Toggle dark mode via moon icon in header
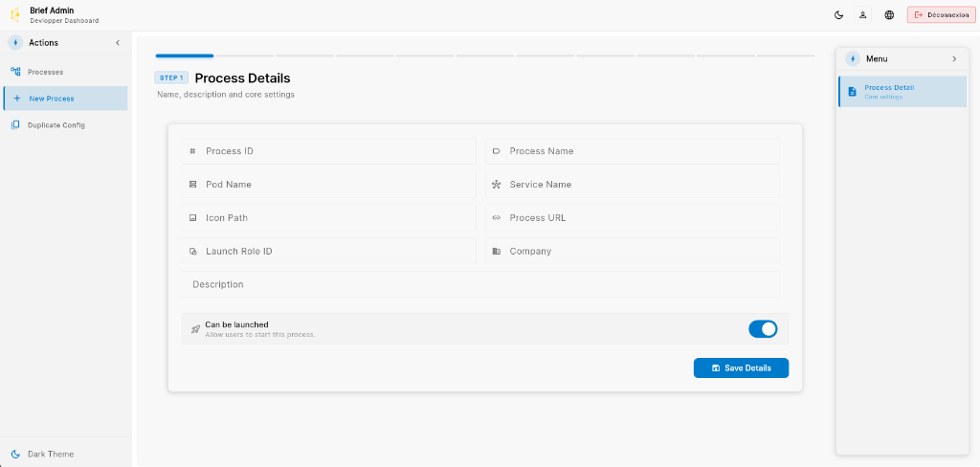980x467 pixels. 838,15
